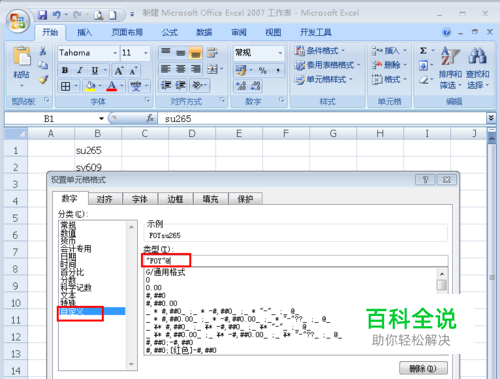Open the Delete cells dropdown
Viewport: 500px width, 379px height.
click(x=405, y=65)
